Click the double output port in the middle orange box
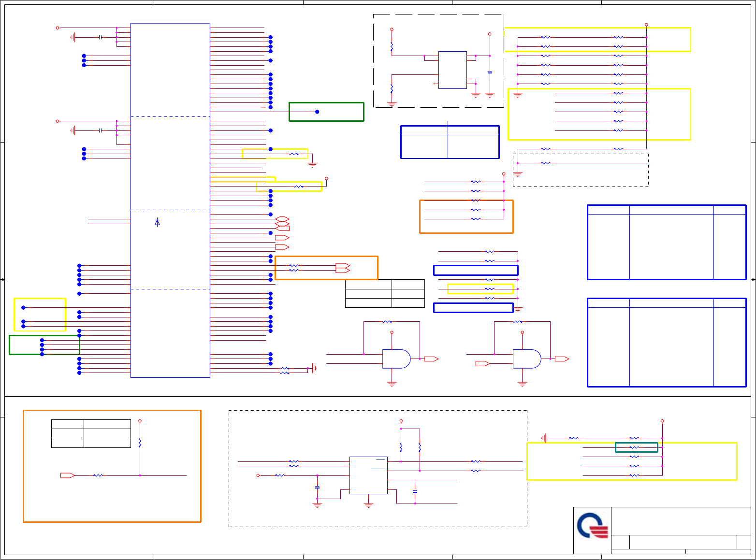 tap(343, 268)
